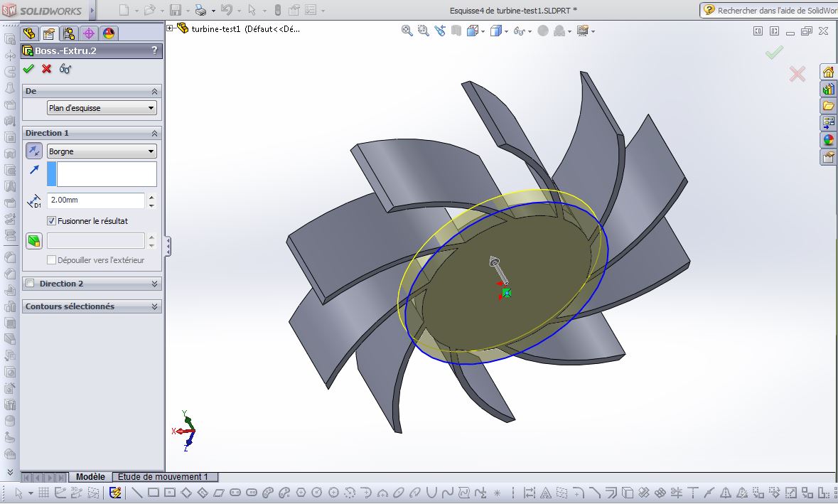
Task: Switch to DisplayManager tab
Action: tap(109, 33)
